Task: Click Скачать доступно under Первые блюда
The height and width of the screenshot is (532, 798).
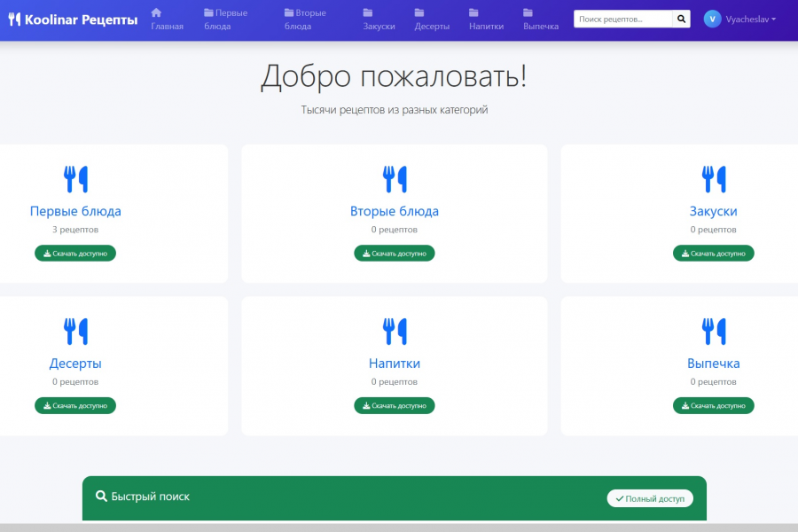Action: (75, 253)
